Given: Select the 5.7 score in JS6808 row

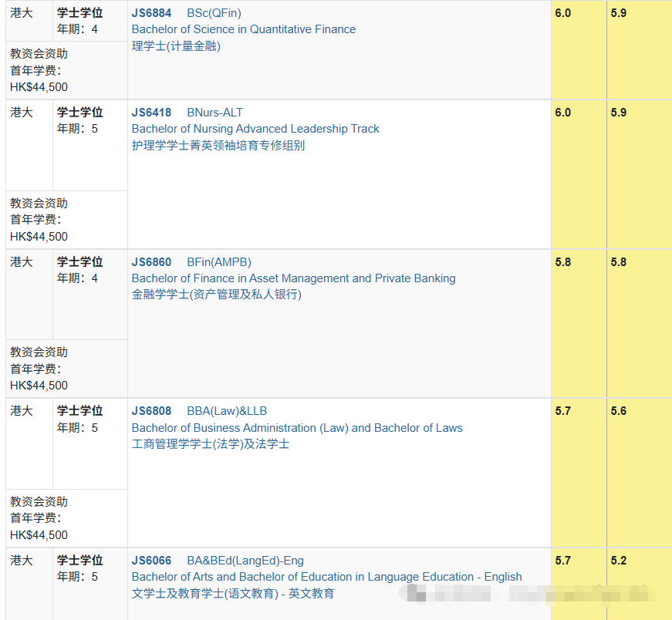Looking at the screenshot, I should 562,411.
